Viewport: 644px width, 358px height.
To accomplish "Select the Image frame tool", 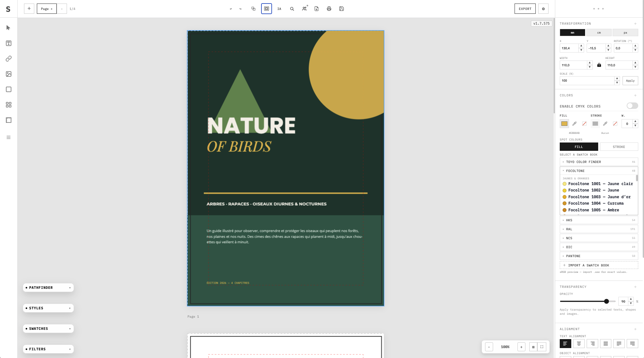I will pyautogui.click(x=9, y=74).
